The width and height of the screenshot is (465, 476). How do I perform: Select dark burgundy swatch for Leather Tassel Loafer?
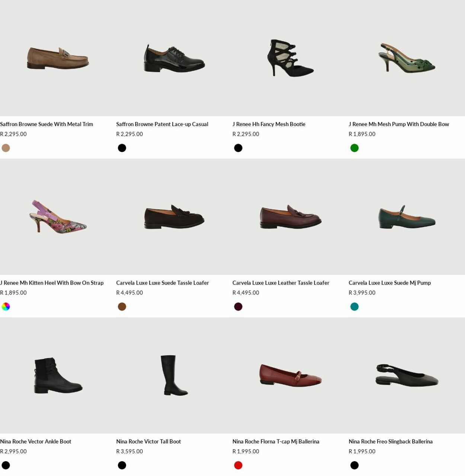point(238,306)
